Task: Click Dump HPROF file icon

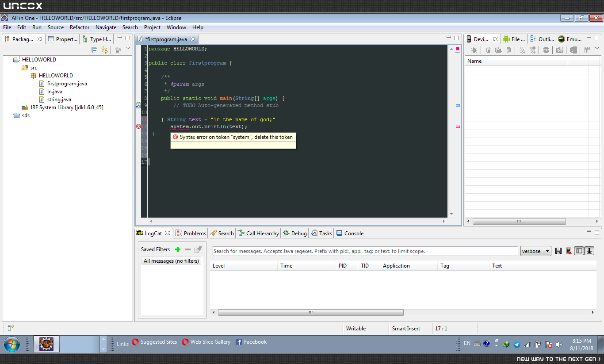Action: click(498, 50)
